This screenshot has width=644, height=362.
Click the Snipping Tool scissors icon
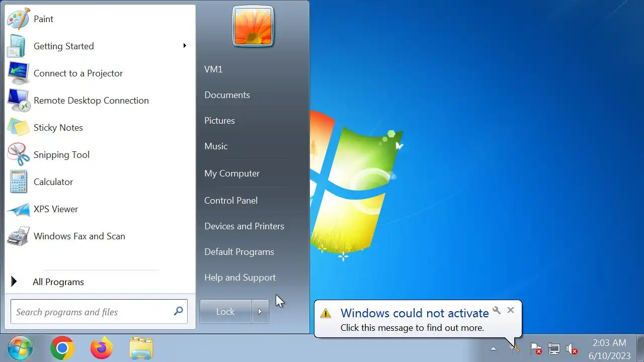click(x=19, y=155)
